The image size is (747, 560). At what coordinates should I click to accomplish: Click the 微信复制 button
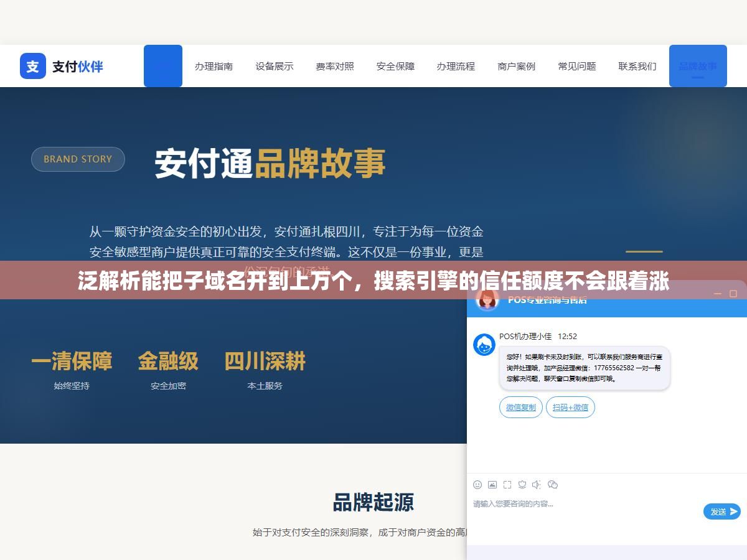521,407
